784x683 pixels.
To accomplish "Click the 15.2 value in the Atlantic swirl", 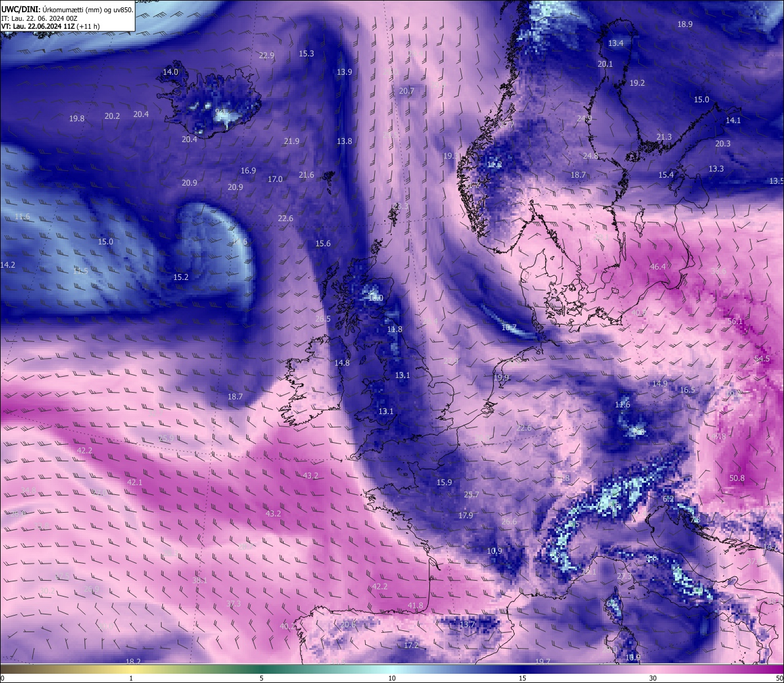I will [181, 277].
